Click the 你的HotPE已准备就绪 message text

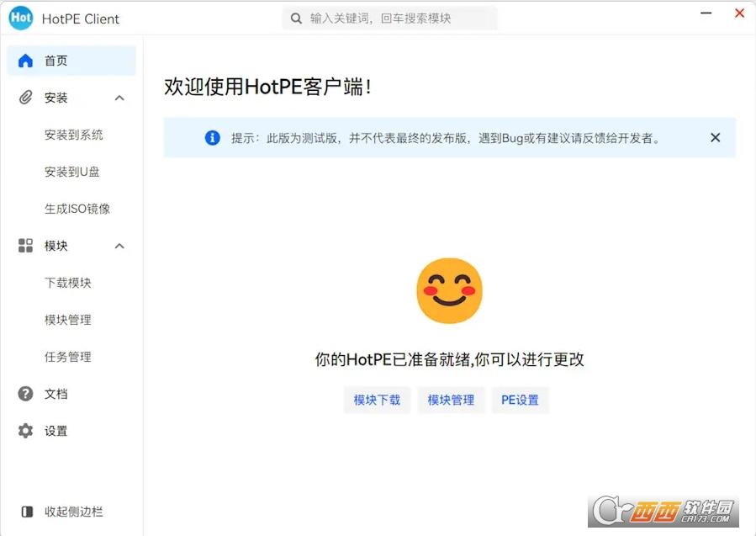(x=449, y=359)
